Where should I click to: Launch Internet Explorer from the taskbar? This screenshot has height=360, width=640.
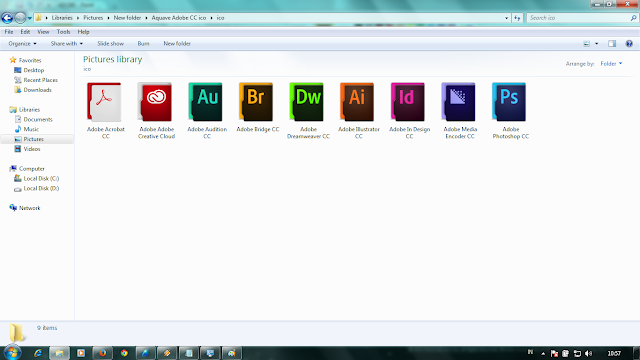(x=38, y=353)
